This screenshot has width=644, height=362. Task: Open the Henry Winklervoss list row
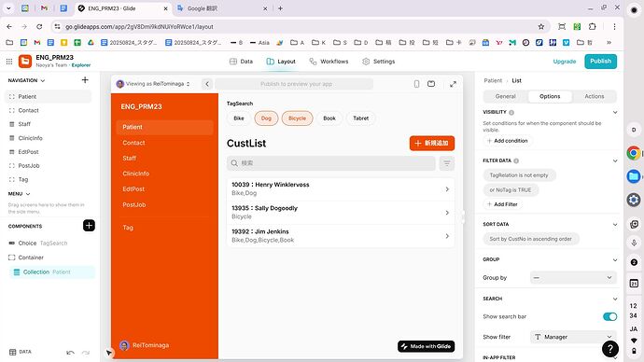pyautogui.click(x=341, y=188)
